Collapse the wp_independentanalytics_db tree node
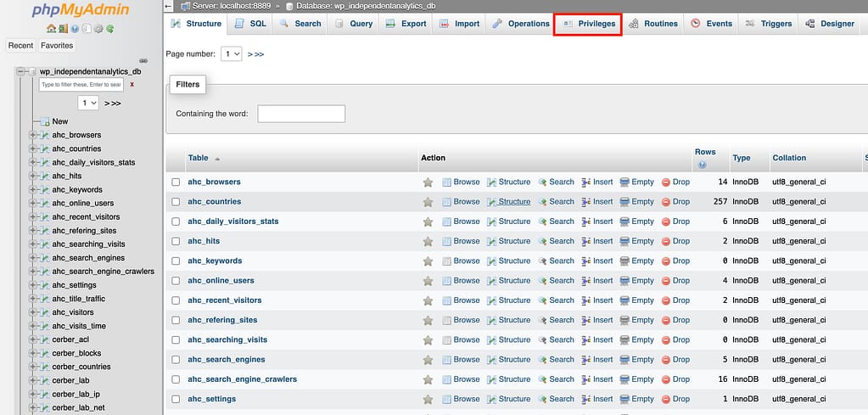 (x=21, y=72)
